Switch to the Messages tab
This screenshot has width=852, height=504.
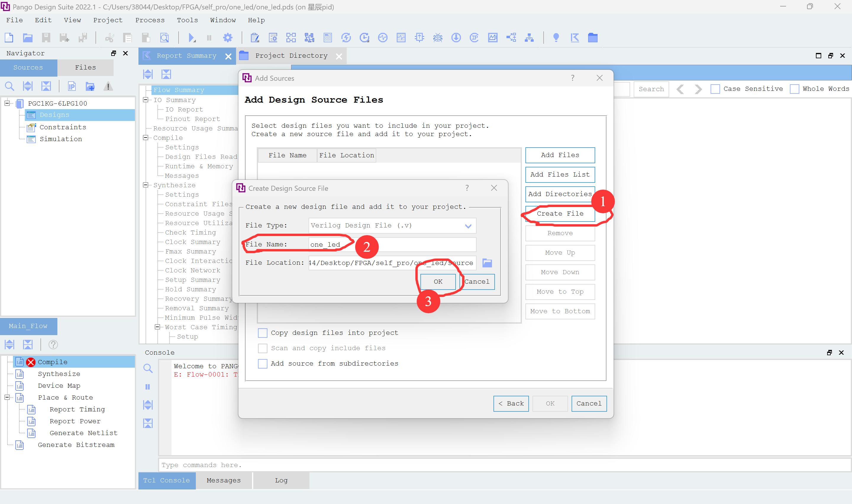click(223, 480)
